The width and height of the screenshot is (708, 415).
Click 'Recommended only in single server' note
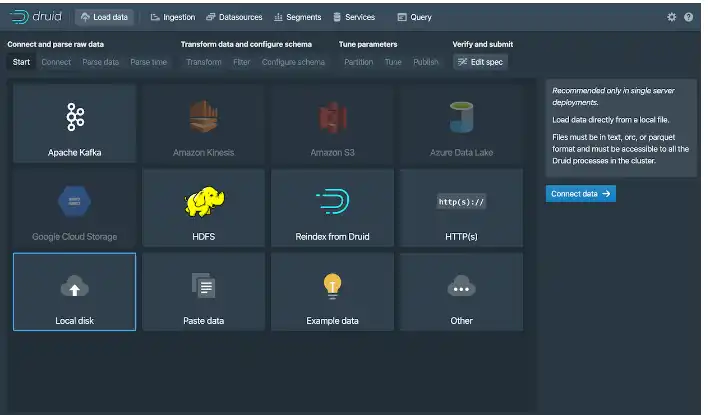pos(613,96)
